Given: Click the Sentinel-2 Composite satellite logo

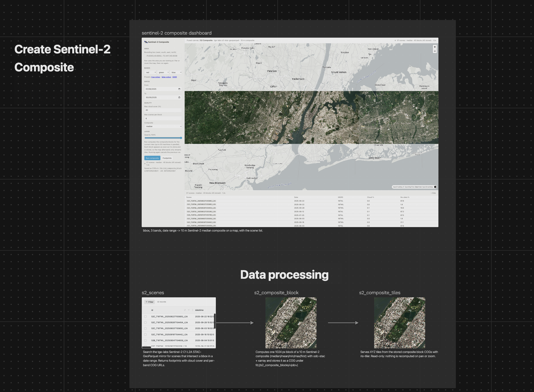Looking at the screenshot, I should point(146,42).
